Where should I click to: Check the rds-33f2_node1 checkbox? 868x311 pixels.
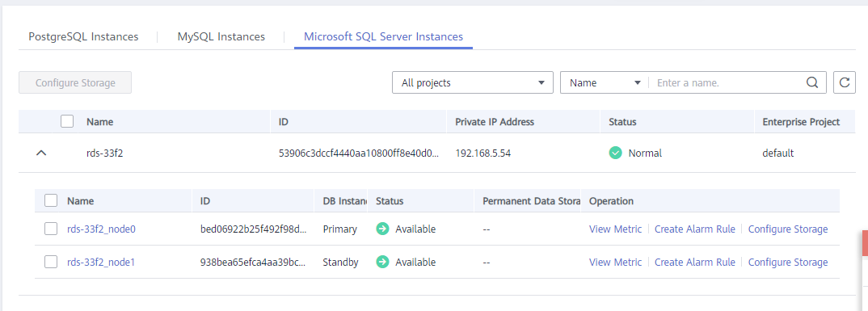(51, 262)
